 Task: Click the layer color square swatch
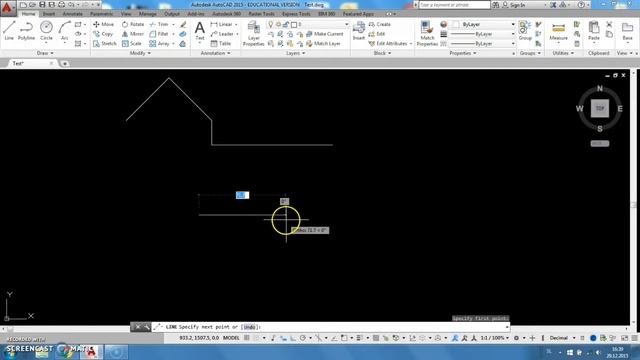pos(294,24)
